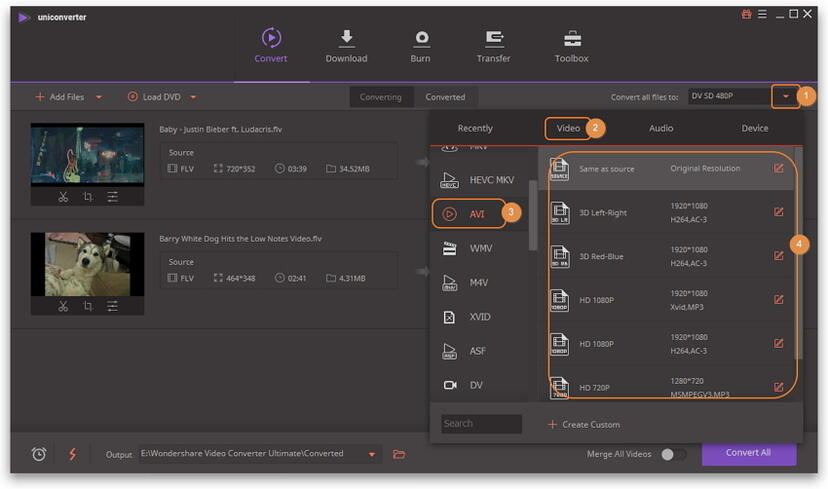This screenshot has height=489, width=828.
Task: Open the Burn section
Action: (x=420, y=46)
